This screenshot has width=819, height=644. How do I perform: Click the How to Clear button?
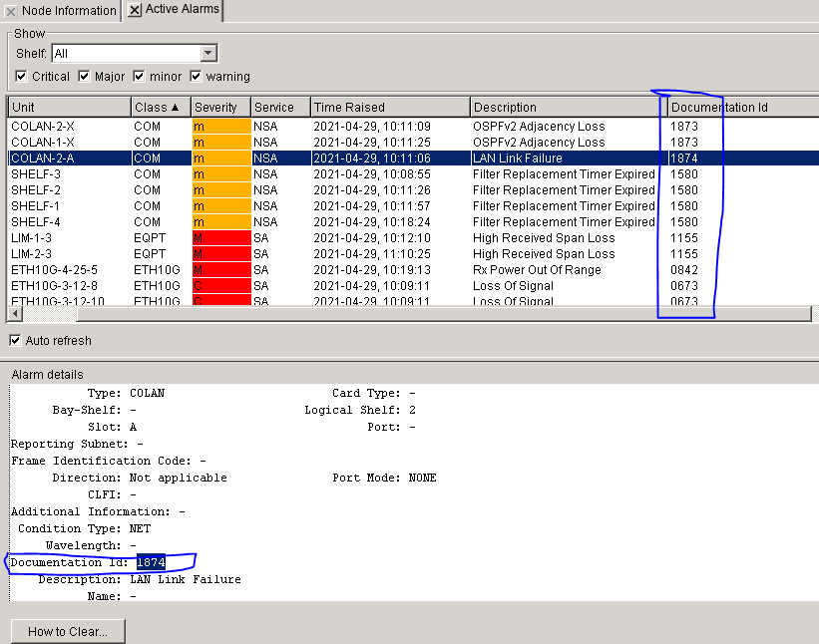(x=68, y=631)
